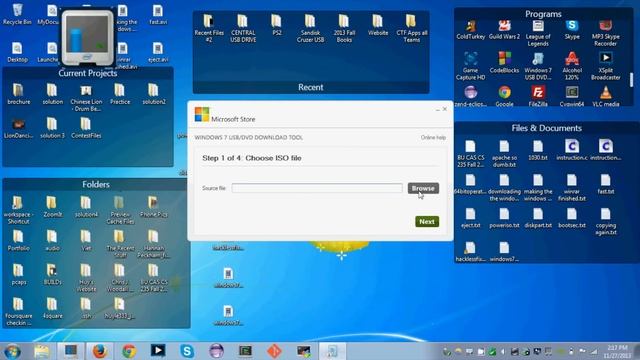This screenshot has height=360, width=640.
Task: Open the Portfolio folder
Action: tap(18, 240)
